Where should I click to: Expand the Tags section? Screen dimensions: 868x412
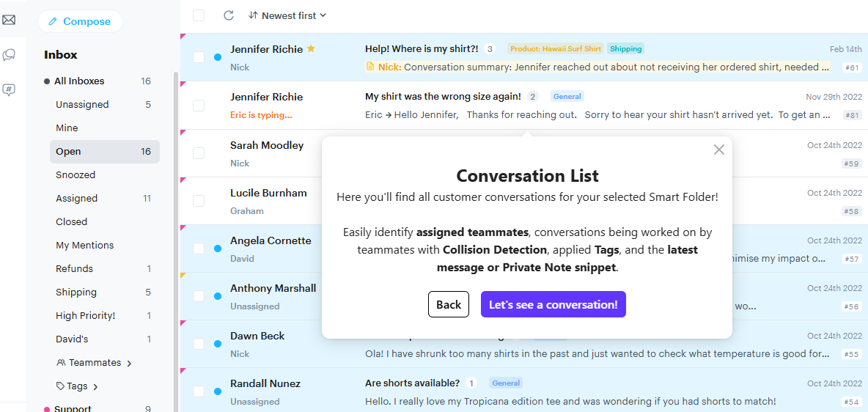coord(77,386)
